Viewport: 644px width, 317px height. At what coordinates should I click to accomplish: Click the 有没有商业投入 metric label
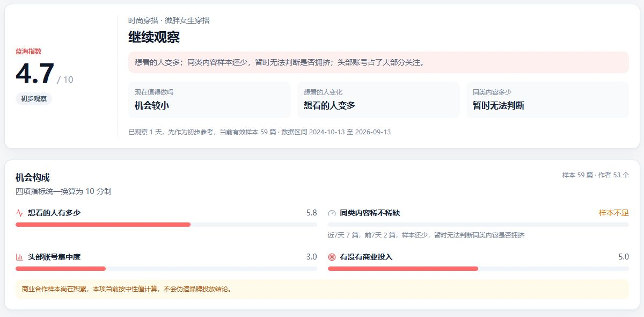click(366, 257)
